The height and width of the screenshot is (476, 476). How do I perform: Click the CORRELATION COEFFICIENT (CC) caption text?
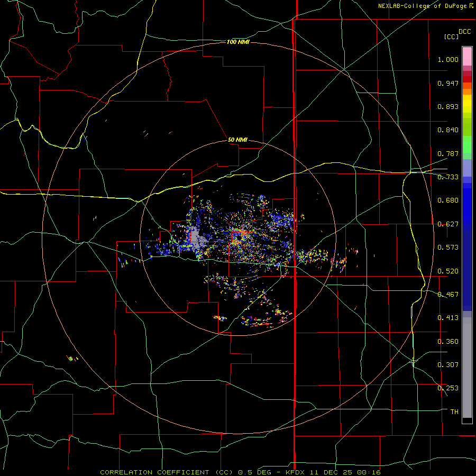[167, 472]
